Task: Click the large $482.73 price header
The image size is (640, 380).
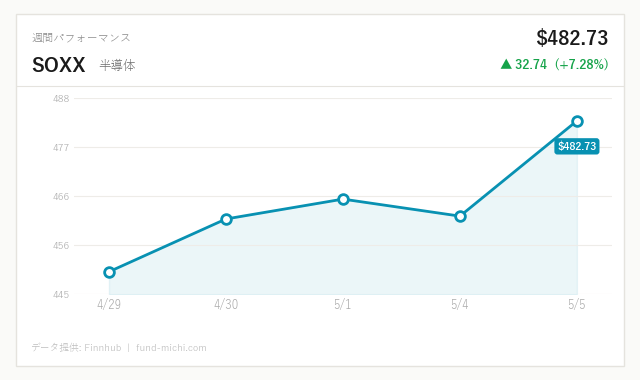Action: [x=572, y=38]
